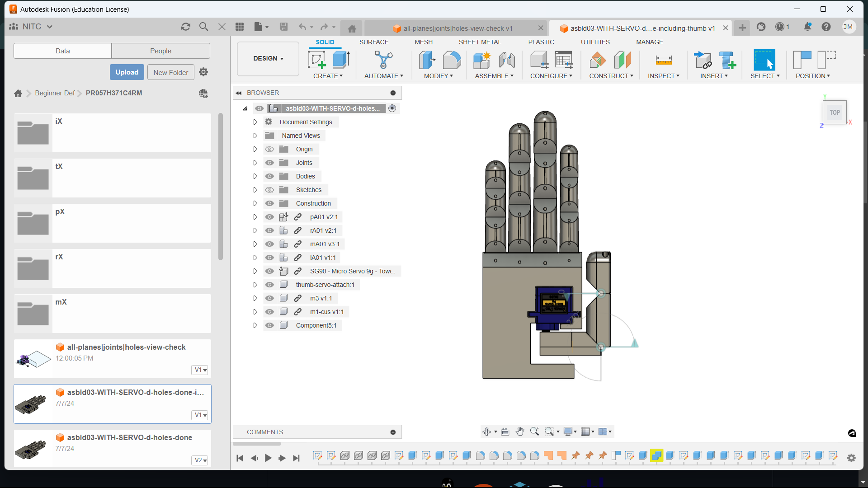Switch to SURFACE tab in toolbar

[x=374, y=42]
